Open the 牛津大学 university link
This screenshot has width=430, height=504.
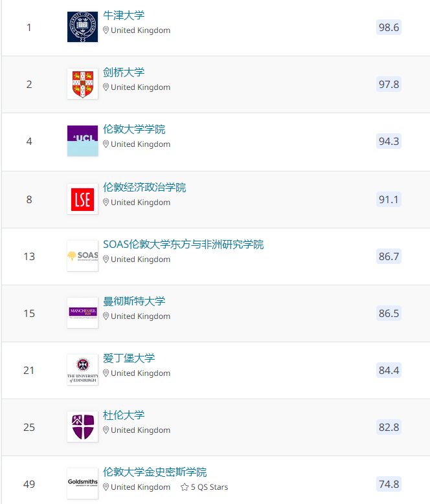click(x=124, y=16)
